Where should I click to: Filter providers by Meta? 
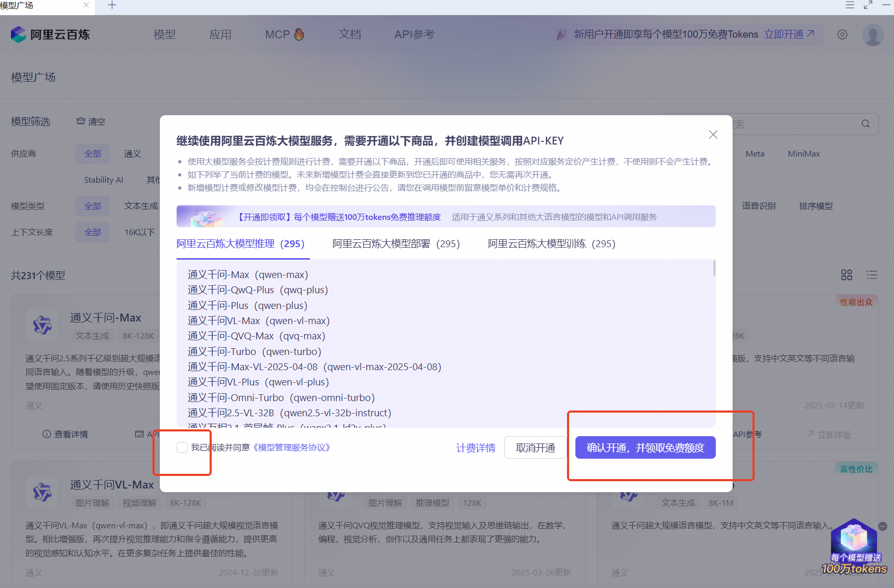[x=755, y=154]
